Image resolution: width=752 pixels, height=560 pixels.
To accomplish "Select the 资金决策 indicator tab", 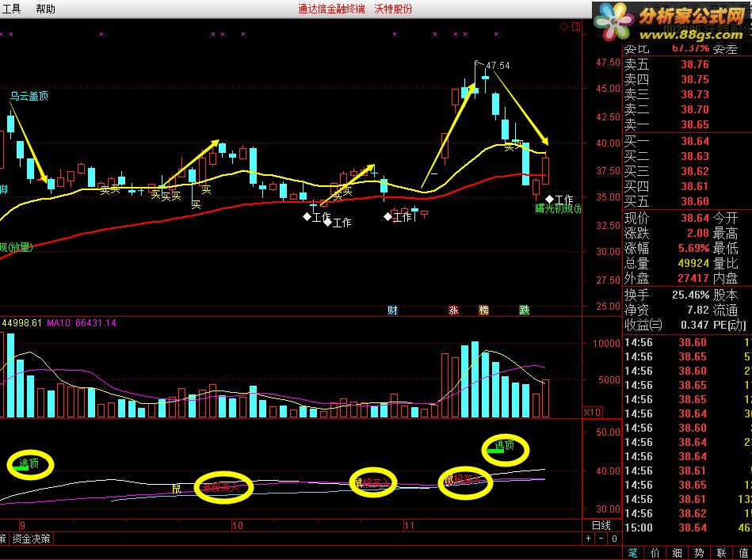I will click(31, 539).
